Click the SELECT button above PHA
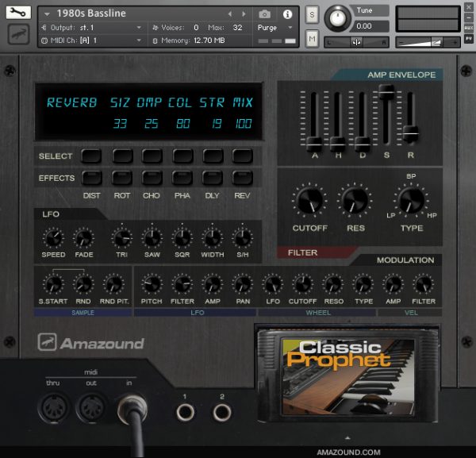 (182, 156)
